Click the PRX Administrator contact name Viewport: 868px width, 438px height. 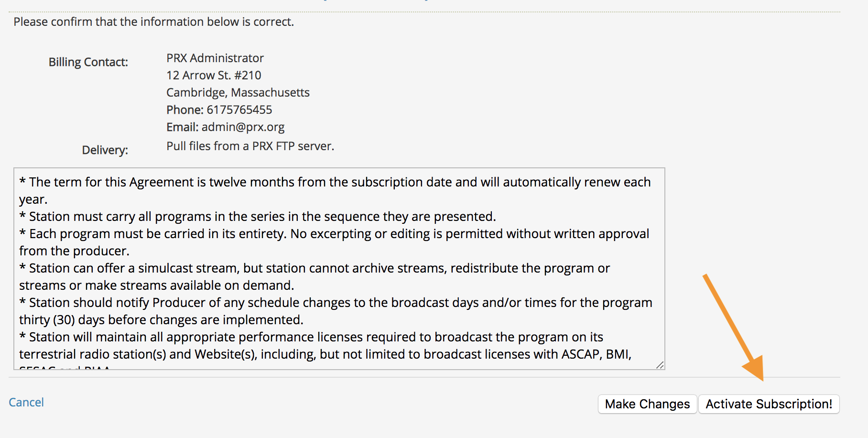click(215, 58)
